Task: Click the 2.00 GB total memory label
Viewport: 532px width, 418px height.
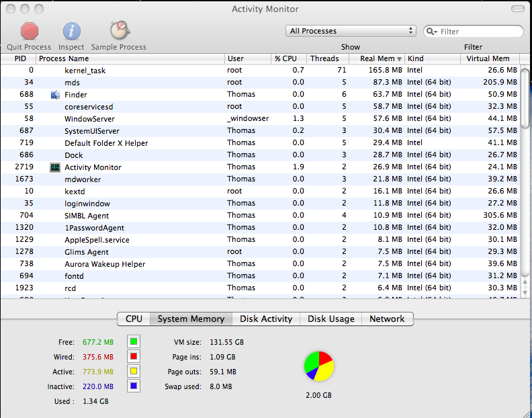Action: tap(318, 395)
